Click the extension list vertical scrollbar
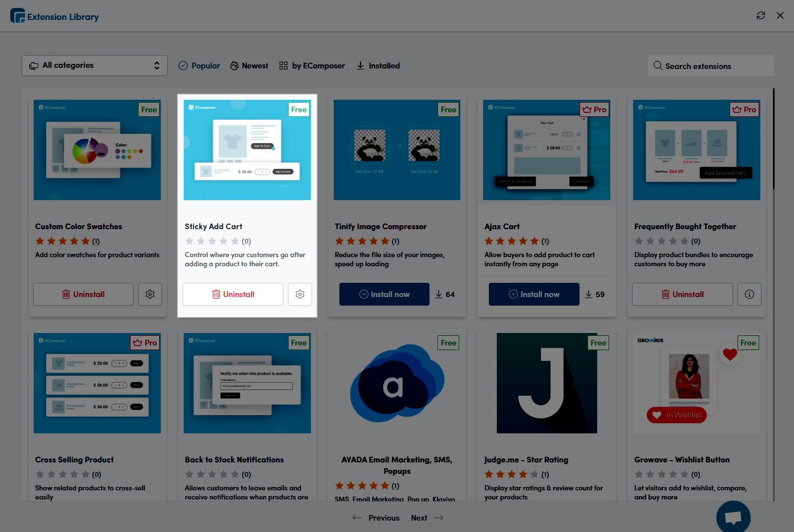The image size is (794, 532). 773,139
